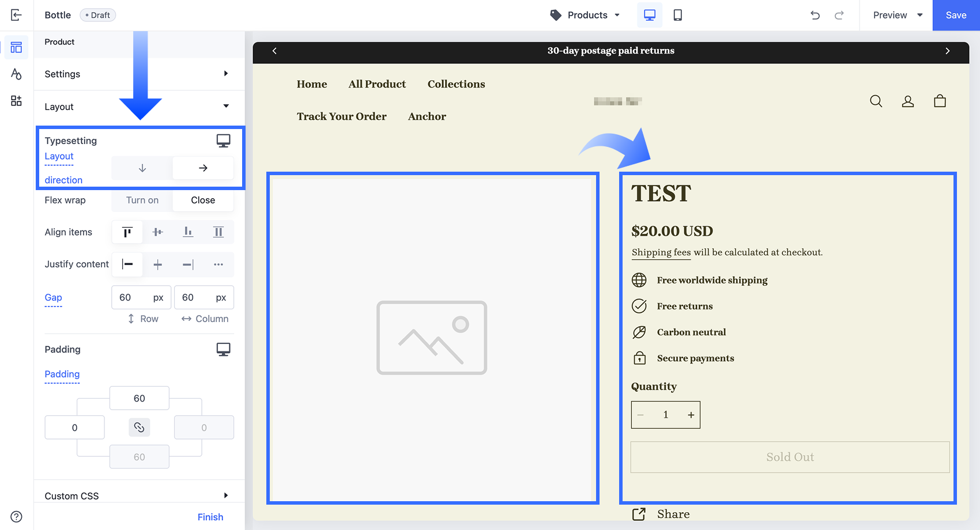The width and height of the screenshot is (980, 530).
Task: Switch to mobile preview icon
Action: point(677,15)
